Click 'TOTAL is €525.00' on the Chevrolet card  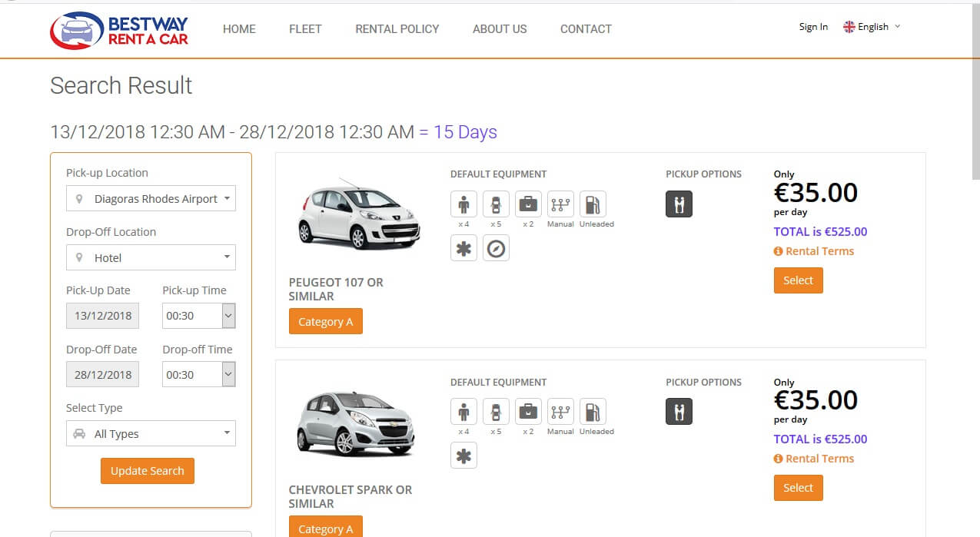[x=820, y=439]
